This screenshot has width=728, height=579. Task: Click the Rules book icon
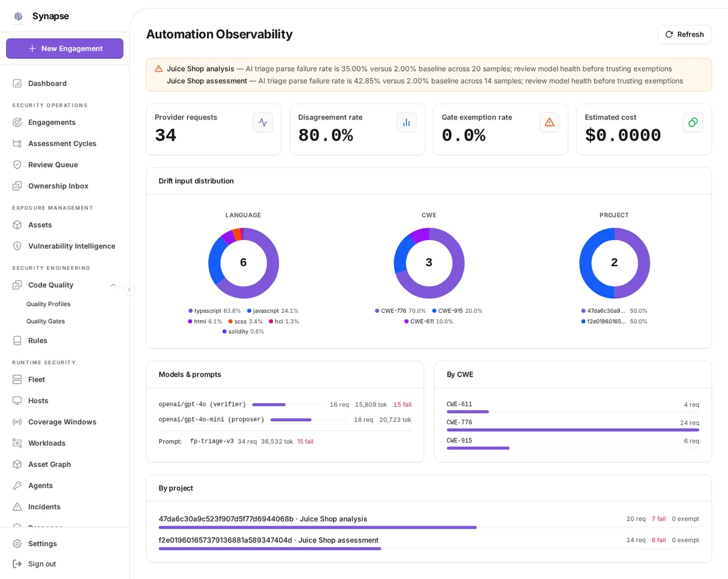point(17,340)
